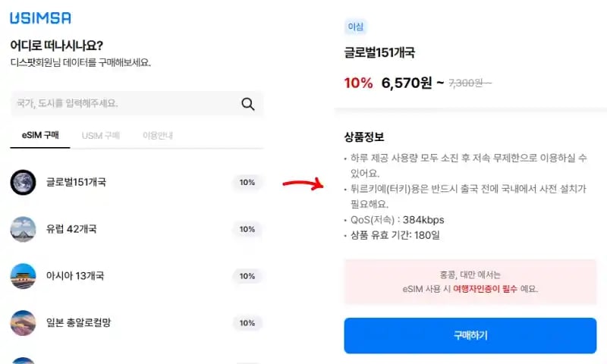Click the 10% badge beside 유럽 42개국

[x=247, y=229]
